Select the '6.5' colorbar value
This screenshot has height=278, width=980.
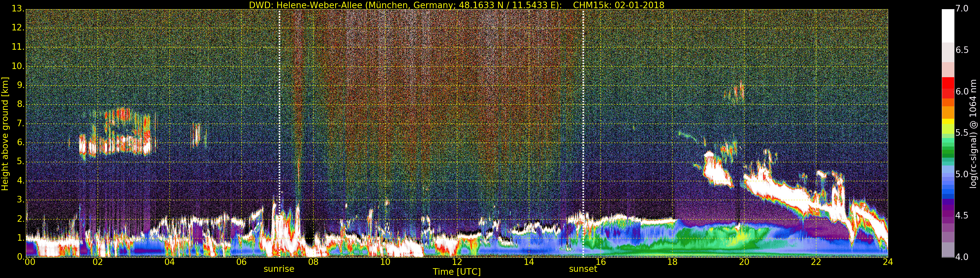pyautogui.click(x=962, y=50)
